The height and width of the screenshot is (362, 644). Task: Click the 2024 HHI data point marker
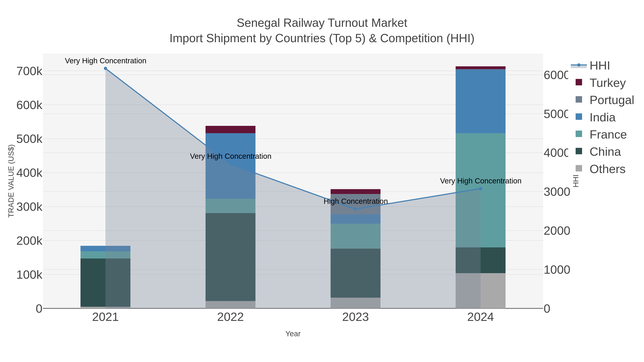pos(480,189)
